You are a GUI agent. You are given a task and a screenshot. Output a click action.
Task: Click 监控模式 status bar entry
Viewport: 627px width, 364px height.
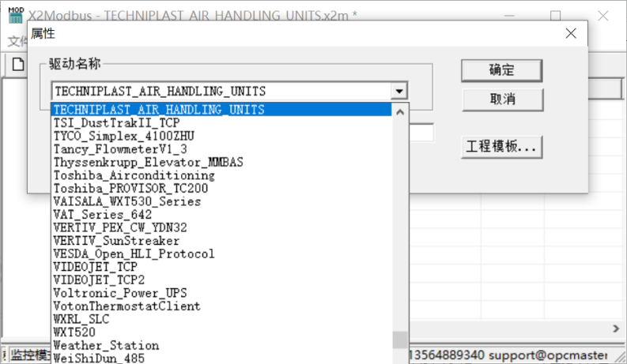point(29,355)
